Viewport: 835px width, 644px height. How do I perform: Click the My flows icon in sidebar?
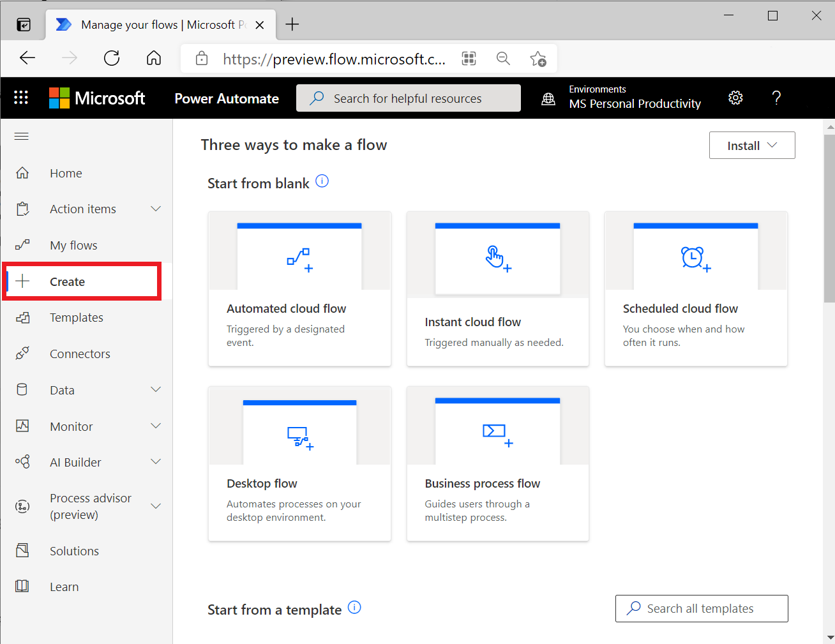coord(22,245)
